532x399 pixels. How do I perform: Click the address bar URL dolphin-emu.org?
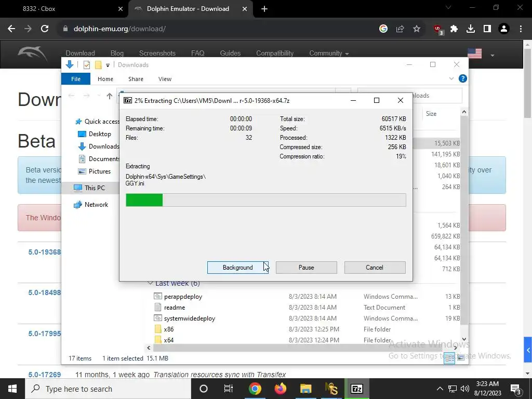click(119, 29)
